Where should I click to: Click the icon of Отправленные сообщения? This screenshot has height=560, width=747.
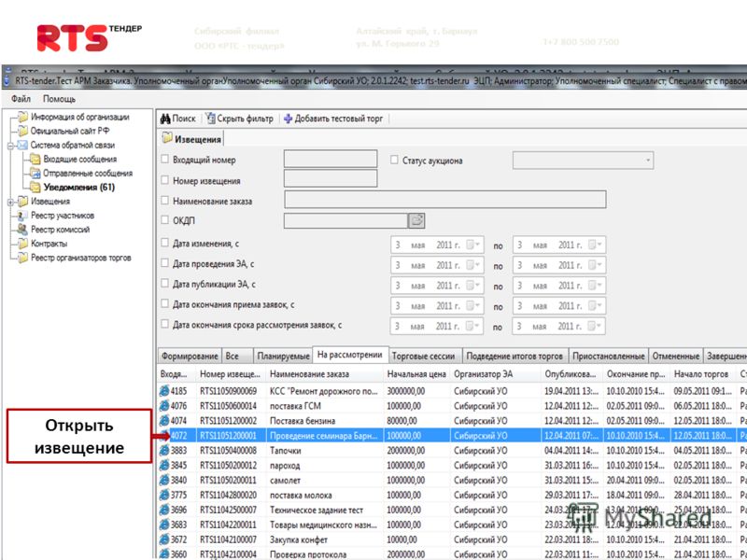35,173
